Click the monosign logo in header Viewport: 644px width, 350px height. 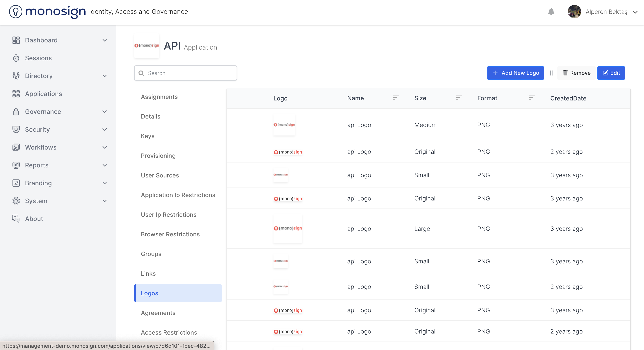[47, 12]
